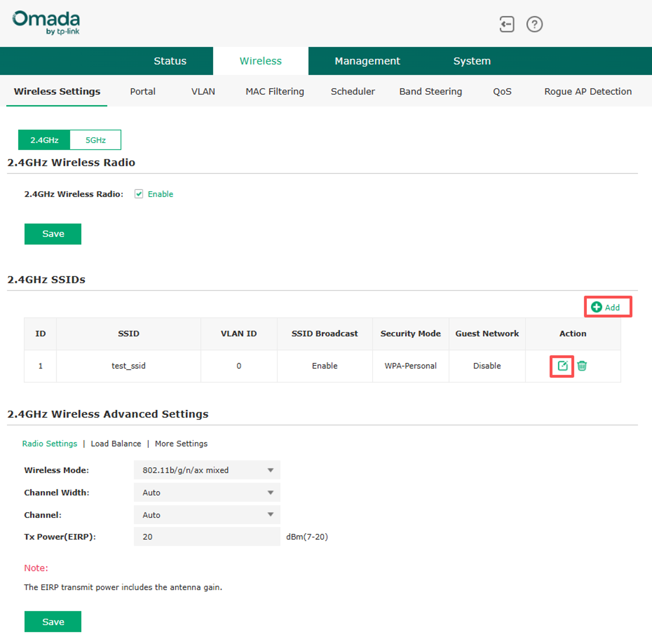This screenshot has height=644, width=652.
Task: Click the VLAN ID value 0
Action: point(239,366)
